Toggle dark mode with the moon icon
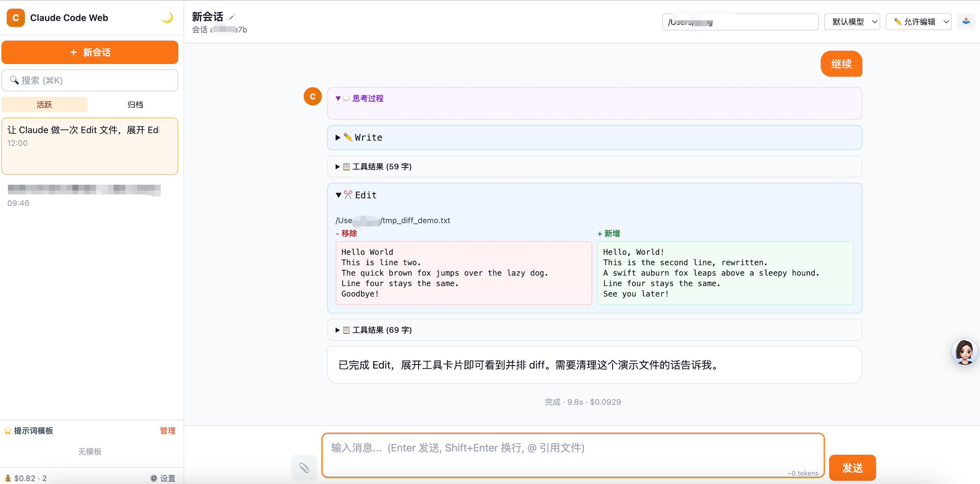 click(167, 17)
